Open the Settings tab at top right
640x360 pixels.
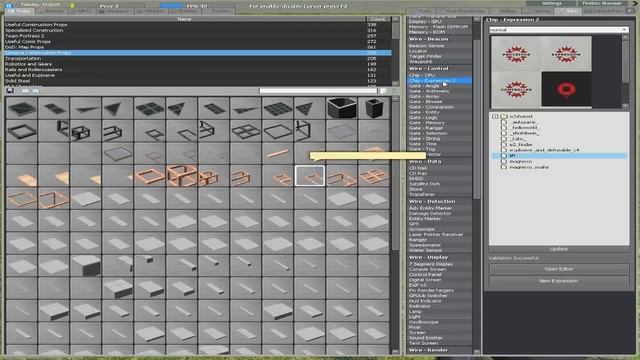point(552,3)
